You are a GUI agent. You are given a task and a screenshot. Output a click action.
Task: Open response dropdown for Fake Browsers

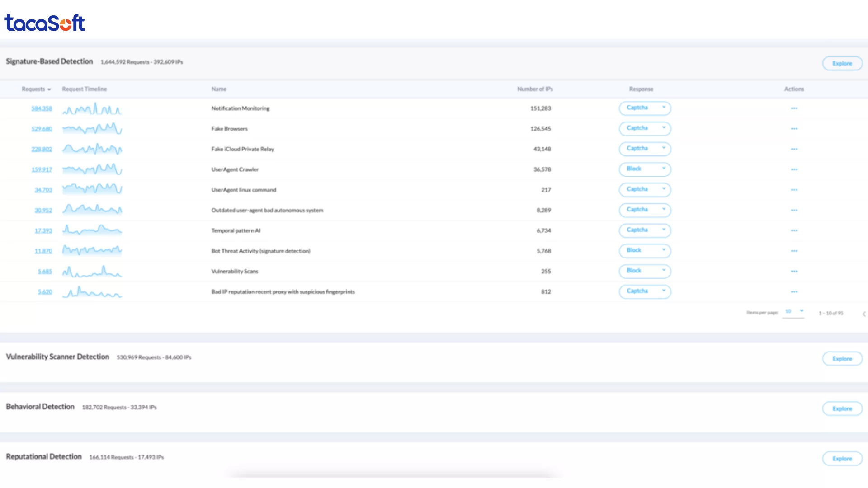pos(645,128)
